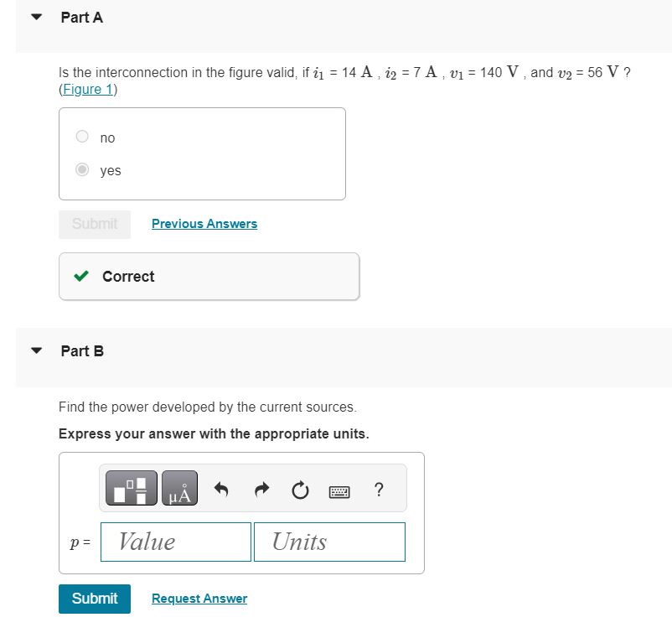The image size is (672, 638).
Task: Select the yes radio button
Action: [x=81, y=169]
